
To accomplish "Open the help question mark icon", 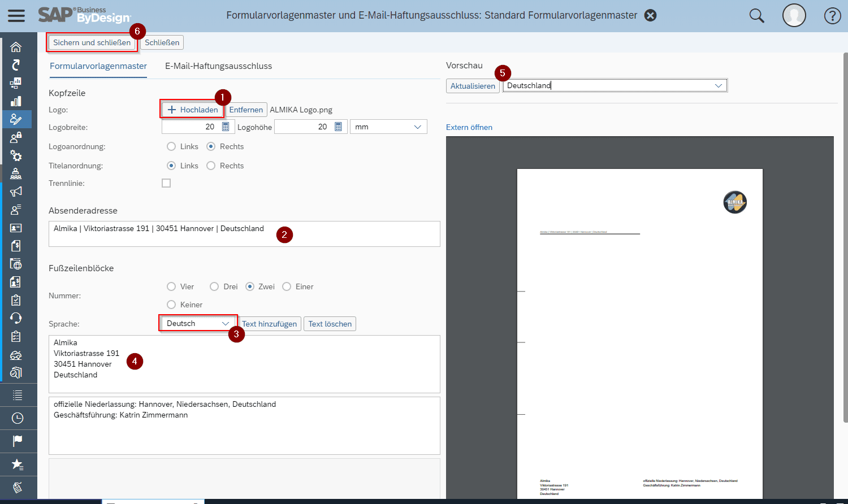I will pos(832,16).
